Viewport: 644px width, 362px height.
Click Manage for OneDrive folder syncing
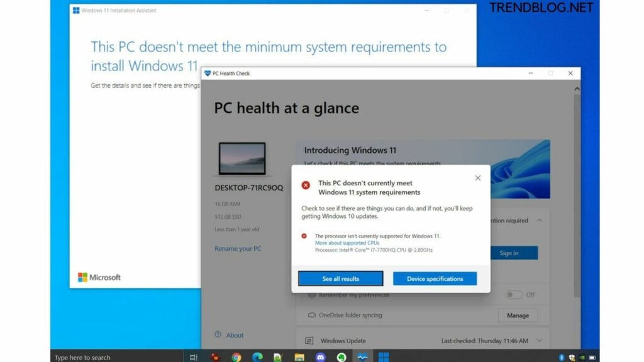coord(518,315)
